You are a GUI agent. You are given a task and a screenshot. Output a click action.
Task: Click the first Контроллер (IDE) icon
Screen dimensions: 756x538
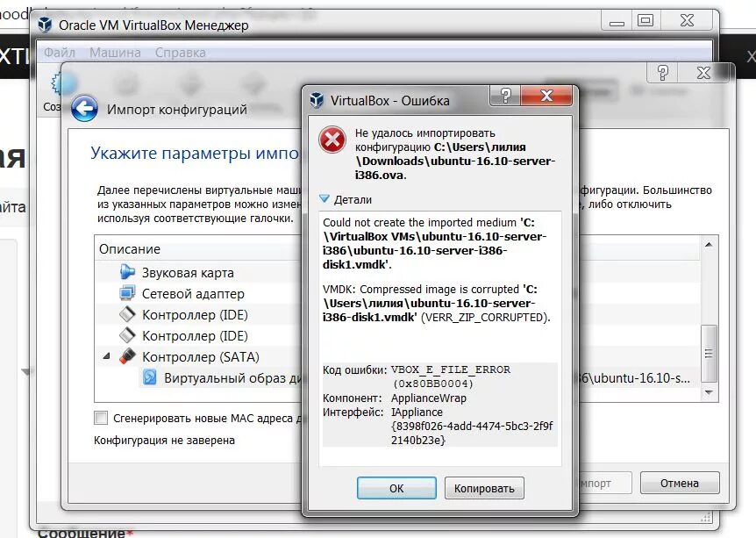[127, 314]
